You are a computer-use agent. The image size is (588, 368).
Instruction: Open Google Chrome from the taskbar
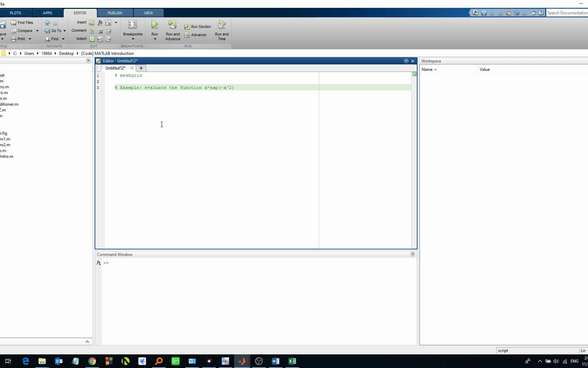[x=92, y=361]
